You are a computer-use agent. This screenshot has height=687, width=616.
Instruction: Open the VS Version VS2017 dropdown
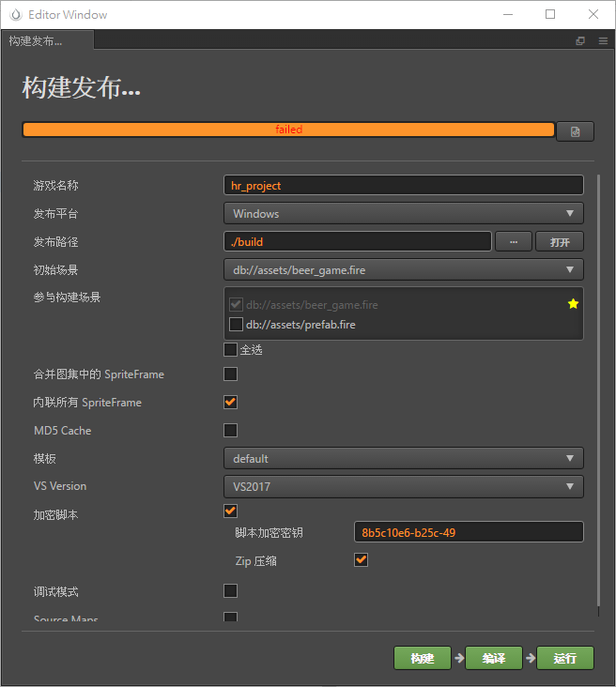pos(404,486)
